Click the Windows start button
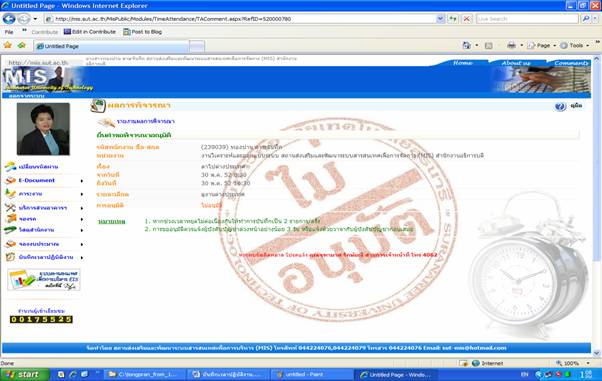 coord(25,374)
